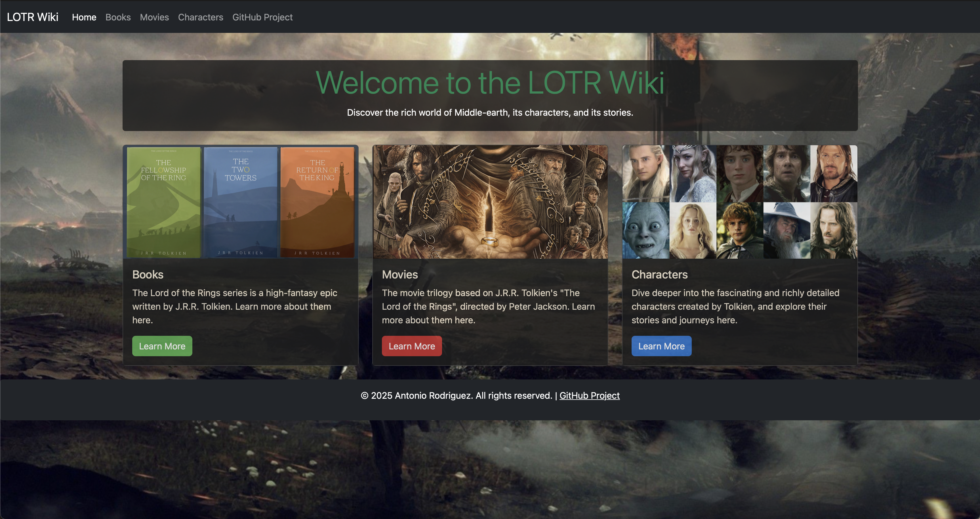Screen dimensions: 980x519
Task: Click green Learn More under Books
Action: point(162,346)
